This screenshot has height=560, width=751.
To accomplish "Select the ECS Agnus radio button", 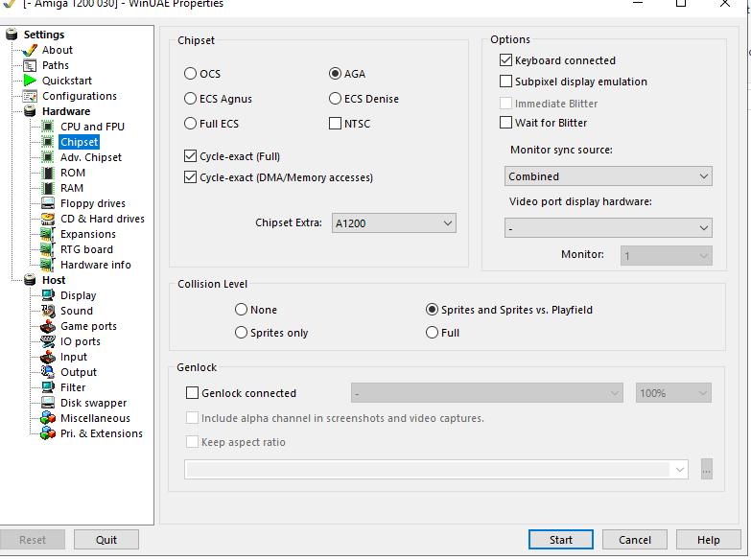I will pyautogui.click(x=190, y=99).
